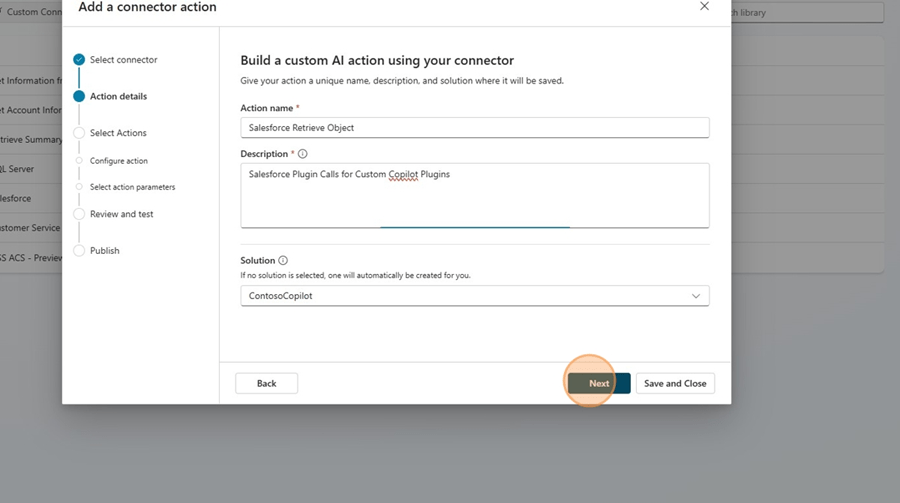
Task: Select the SQL Server item in background list
Action: tap(20, 169)
